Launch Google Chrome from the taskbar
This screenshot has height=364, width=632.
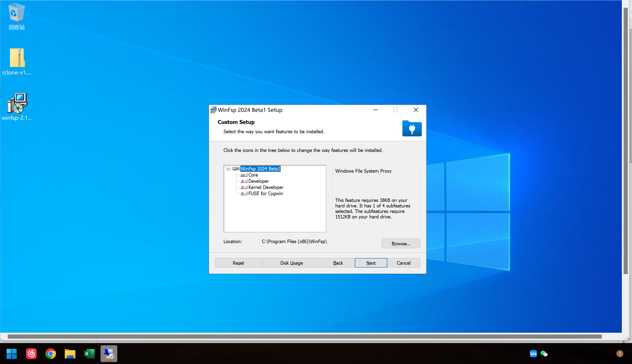click(x=50, y=353)
